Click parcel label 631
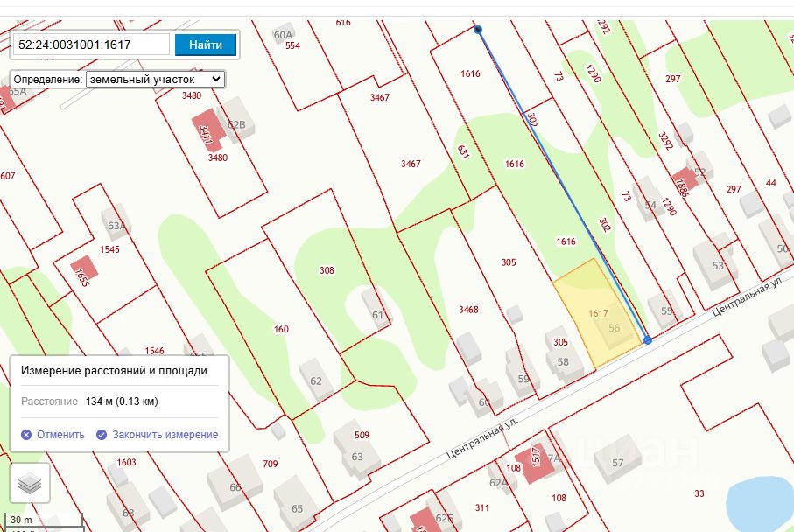This screenshot has height=532, width=794. coord(463,152)
